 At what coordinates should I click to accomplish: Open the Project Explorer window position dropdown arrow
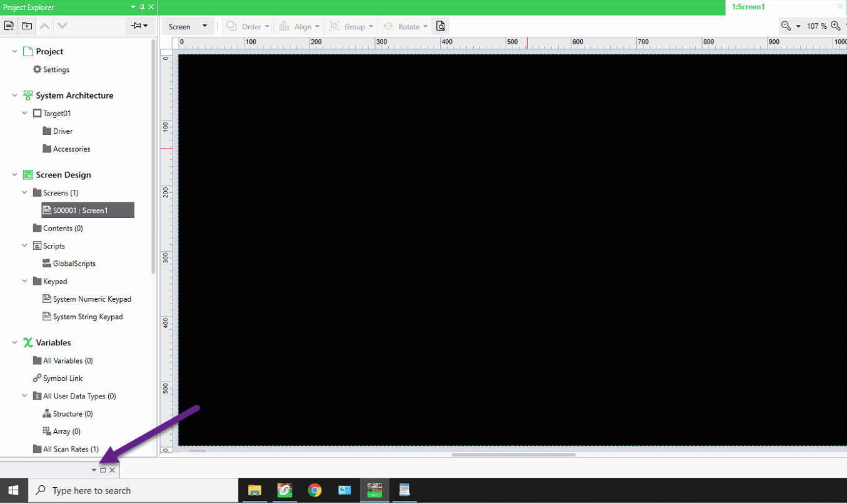pos(133,7)
